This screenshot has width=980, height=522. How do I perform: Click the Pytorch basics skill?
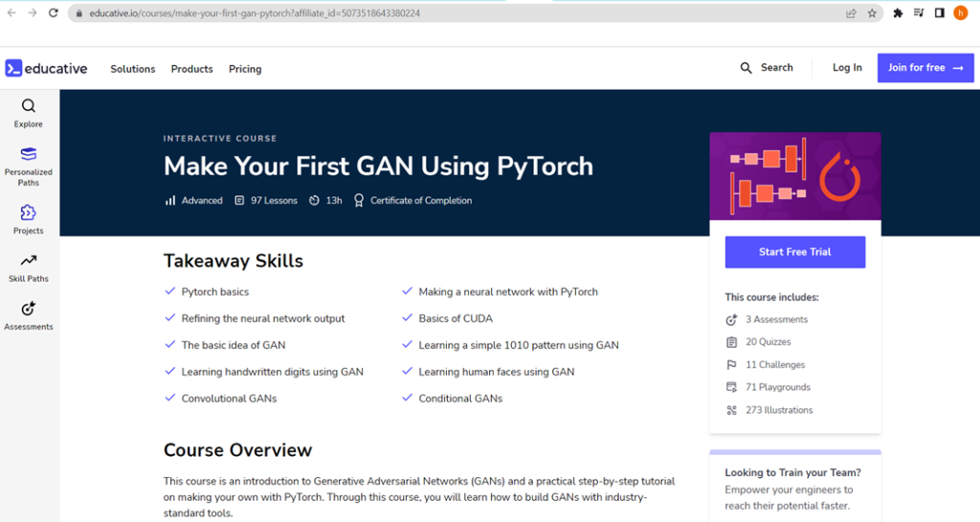click(x=215, y=292)
